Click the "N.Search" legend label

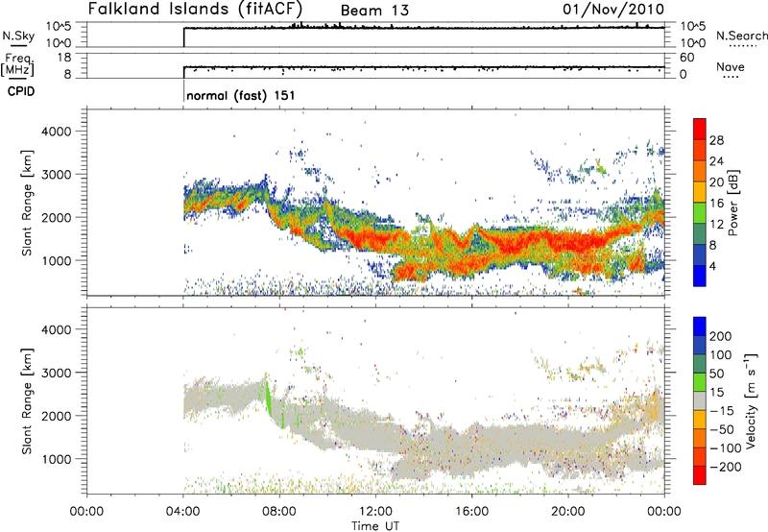coord(741,36)
